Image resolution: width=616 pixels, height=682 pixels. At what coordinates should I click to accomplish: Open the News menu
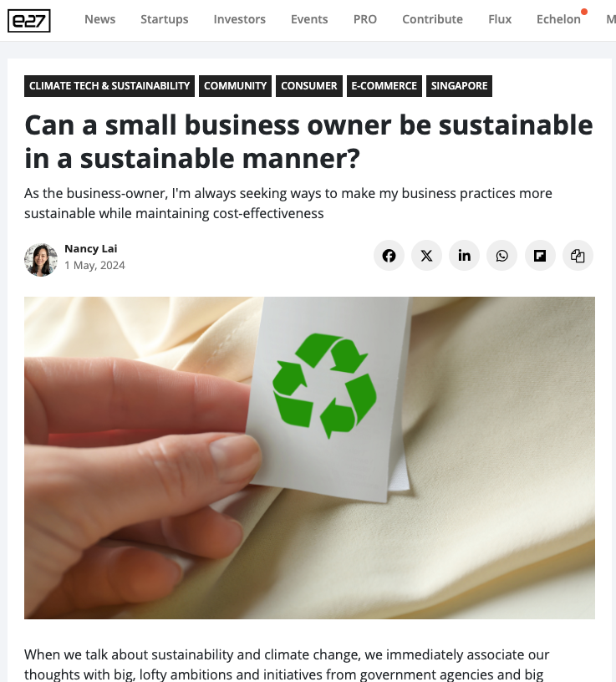tap(100, 19)
